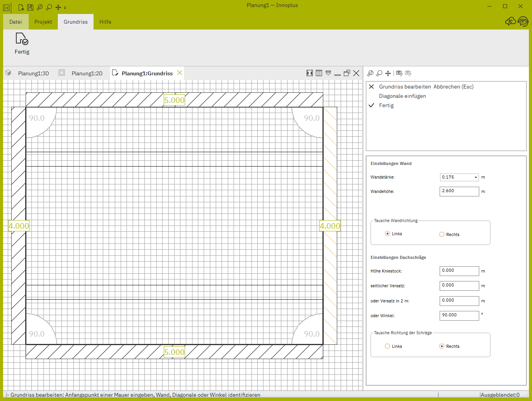Viewport: 532px width, 401px height.
Task: Click the top-right 90.0 corner angle
Action: [312, 118]
